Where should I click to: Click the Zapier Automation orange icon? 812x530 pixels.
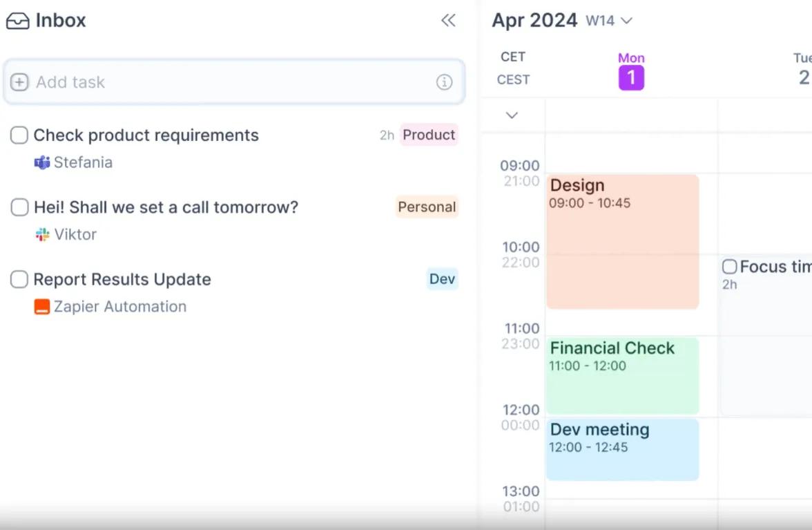point(42,307)
